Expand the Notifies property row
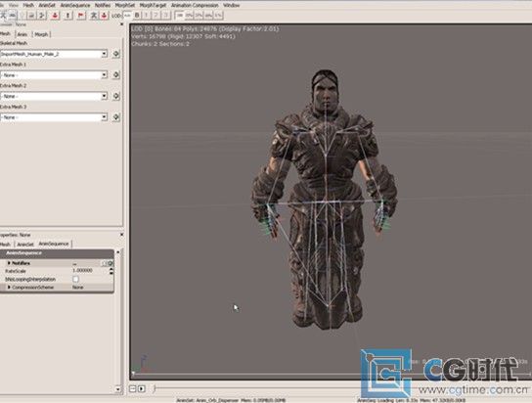The height and width of the screenshot is (403, 532). tap(9, 263)
